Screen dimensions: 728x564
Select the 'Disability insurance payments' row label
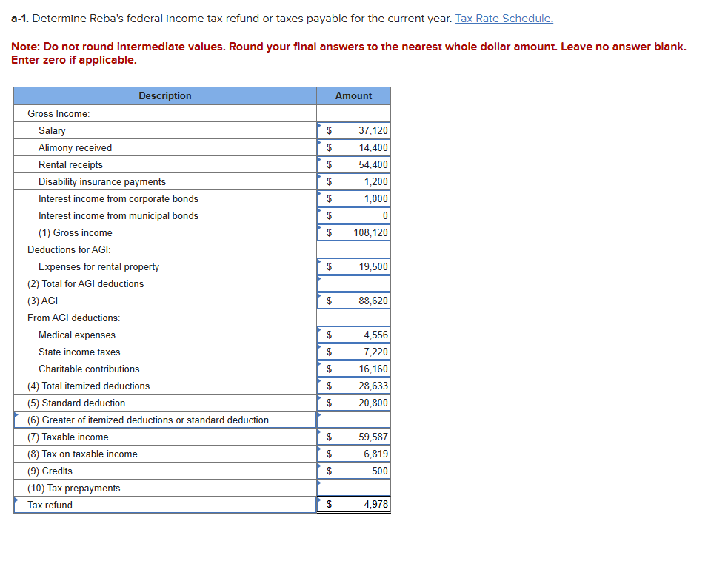click(102, 181)
